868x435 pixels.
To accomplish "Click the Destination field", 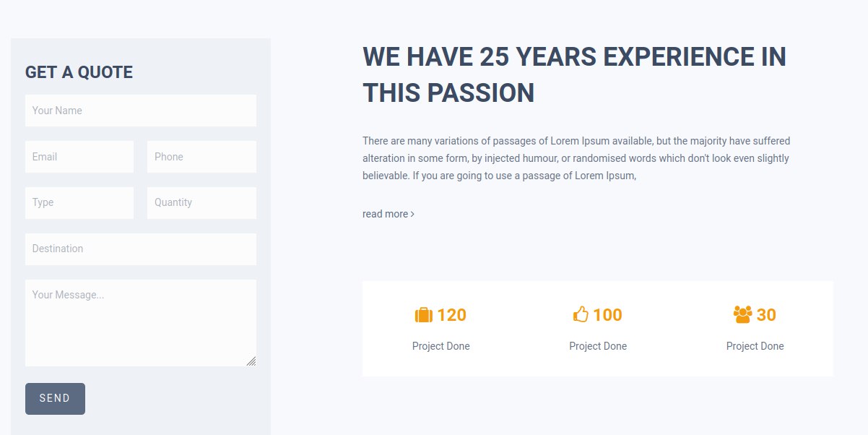I will pyautogui.click(x=141, y=249).
